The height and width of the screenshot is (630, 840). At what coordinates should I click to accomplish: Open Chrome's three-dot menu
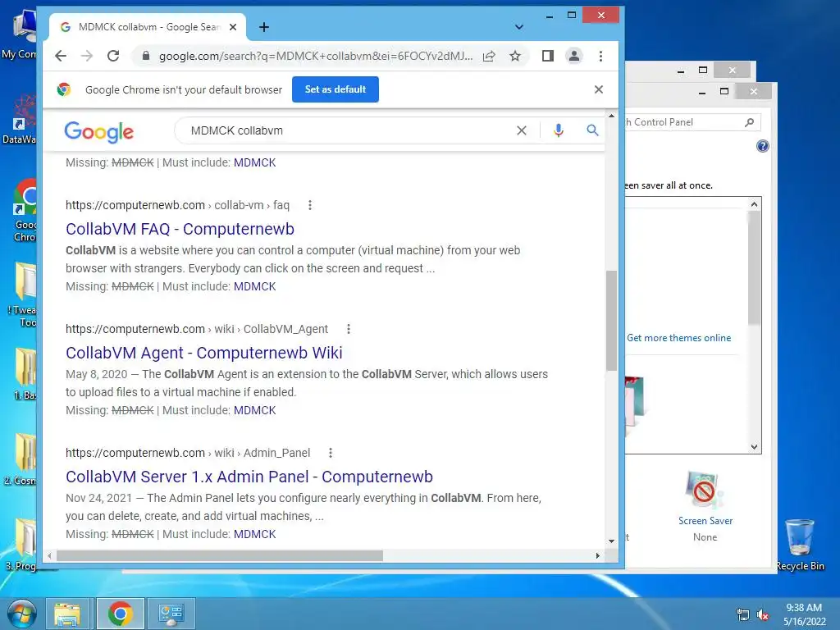pyautogui.click(x=600, y=56)
